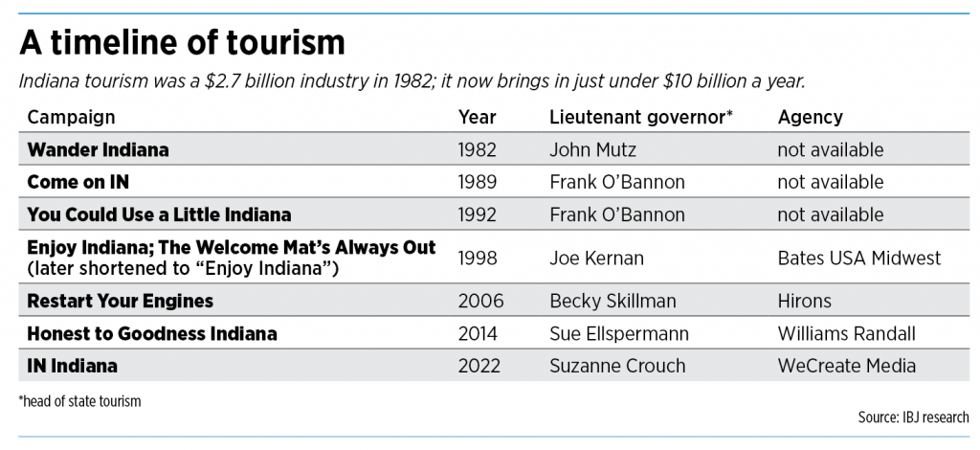This screenshot has width=980, height=450.
Task: Click Suzanne Crouch in the table
Action: point(618,366)
